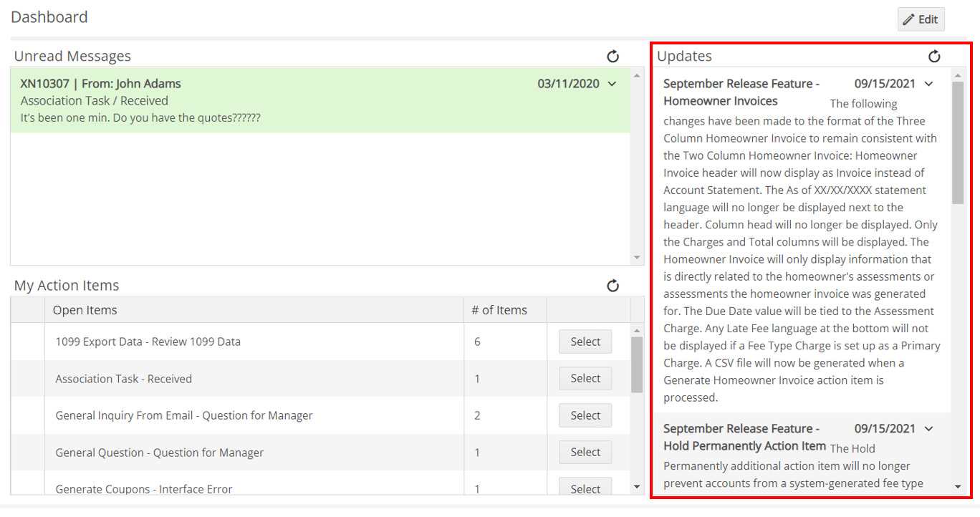Click Association Task - Received row text
Screen dimensions: 980x517
click(x=123, y=379)
